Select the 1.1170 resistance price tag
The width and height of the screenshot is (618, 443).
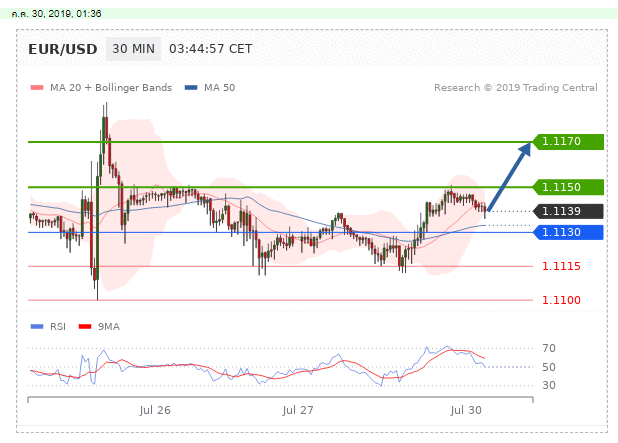coord(568,141)
